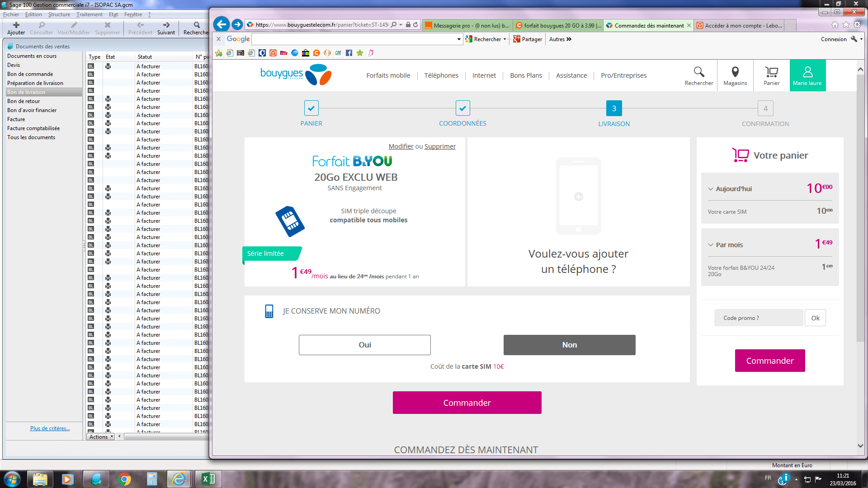The width and height of the screenshot is (868, 488).
Task: Click the Suivant arrow in Sage toolbar
Action: [x=166, y=25]
